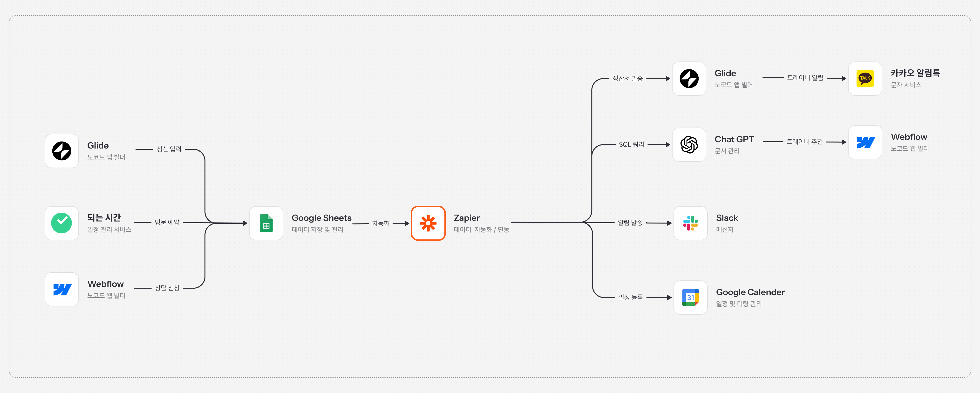Click the 방문 예약 connector label
Viewport: 980px width, 393px height.
click(167, 222)
